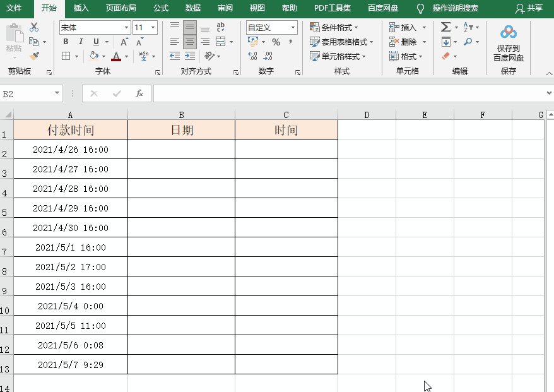Decrease font size with small A
554x392 pixels.
(x=140, y=42)
